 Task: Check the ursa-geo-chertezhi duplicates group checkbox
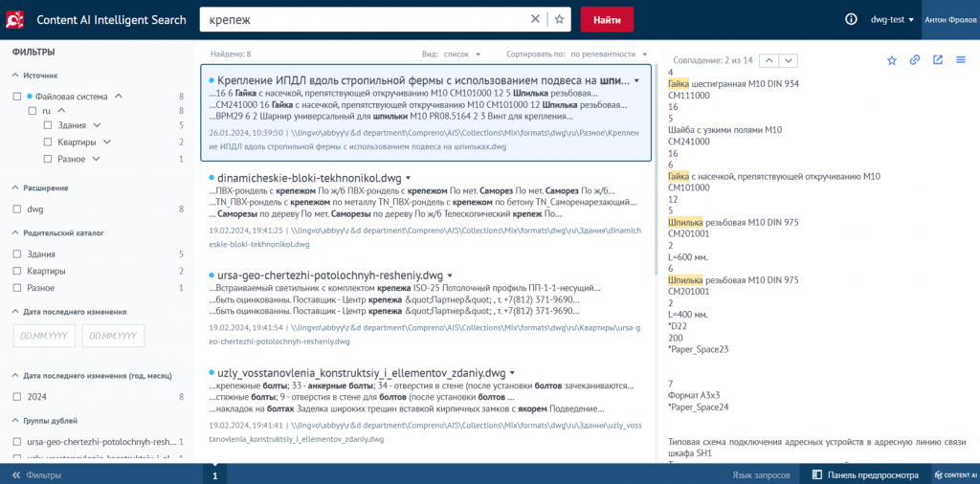pyautogui.click(x=17, y=442)
